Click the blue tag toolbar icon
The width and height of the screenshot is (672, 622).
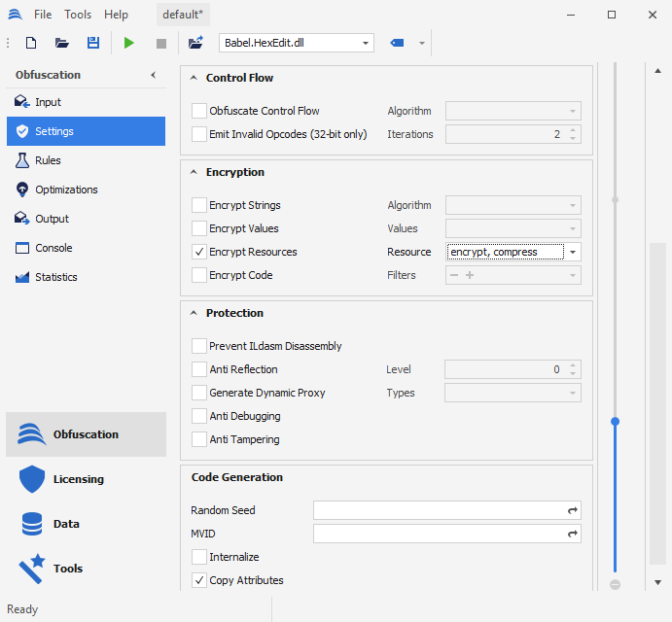click(x=397, y=43)
